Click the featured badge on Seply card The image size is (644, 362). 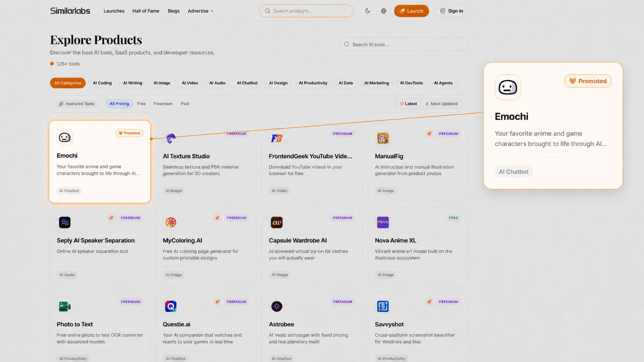pos(111,218)
